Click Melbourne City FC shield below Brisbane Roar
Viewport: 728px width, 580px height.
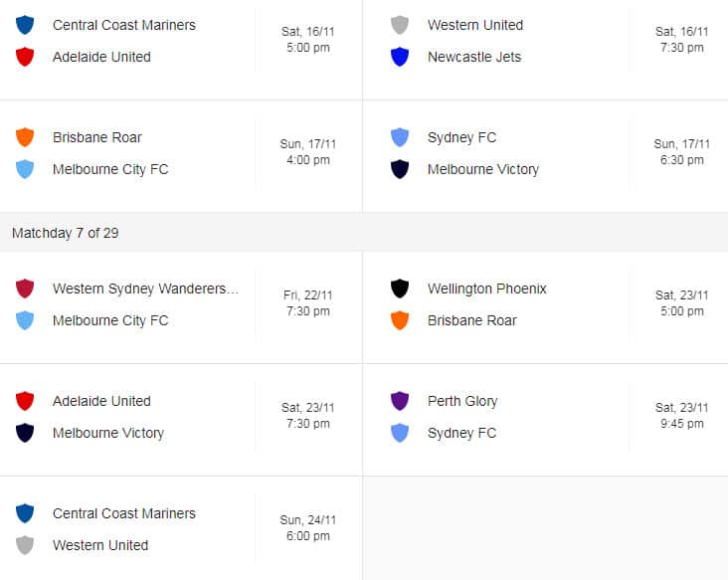coord(25,169)
